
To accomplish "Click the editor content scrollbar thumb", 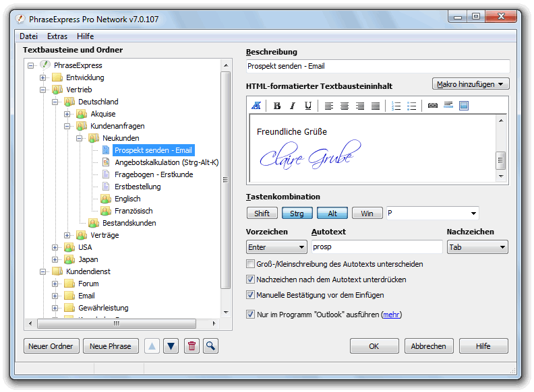I will click(x=500, y=160).
